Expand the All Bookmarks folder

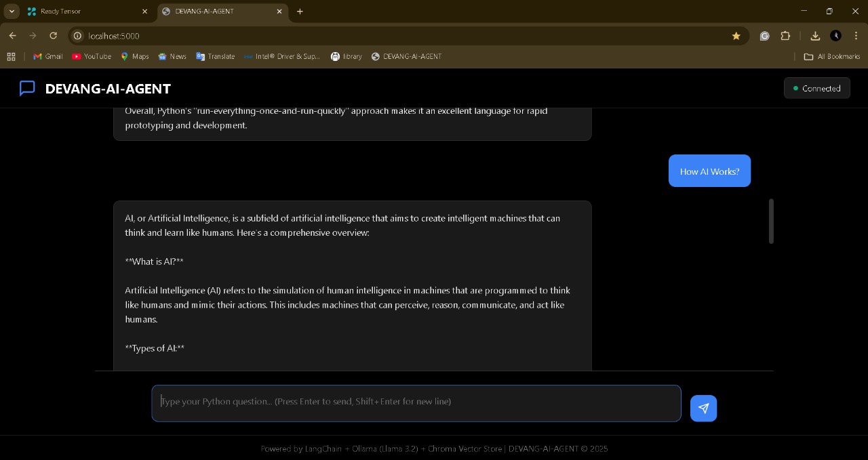pyautogui.click(x=831, y=57)
